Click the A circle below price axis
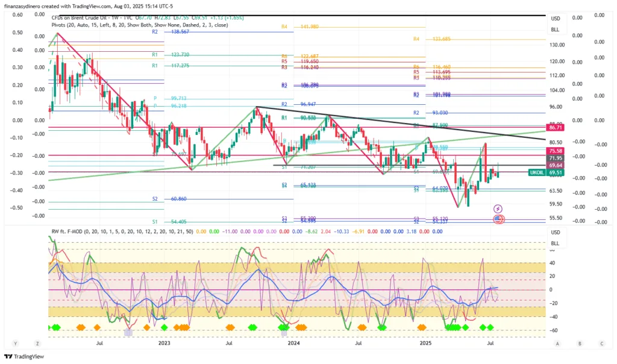This screenshot has height=364, width=617. coord(557,344)
